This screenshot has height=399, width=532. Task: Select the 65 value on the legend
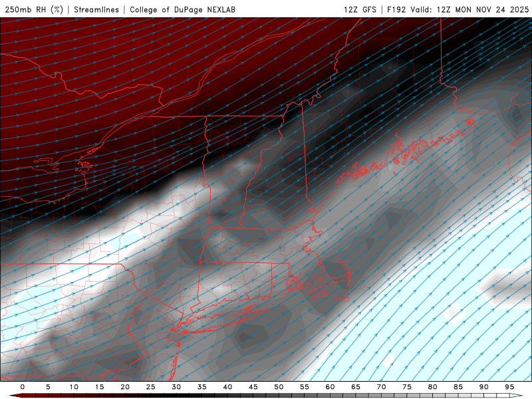point(356,387)
